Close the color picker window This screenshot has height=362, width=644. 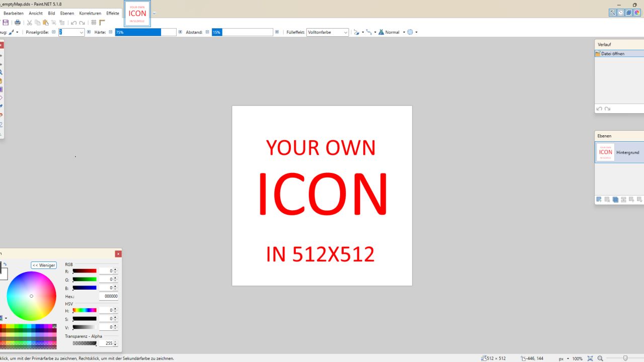pyautogui.click(x=118, y=254)
